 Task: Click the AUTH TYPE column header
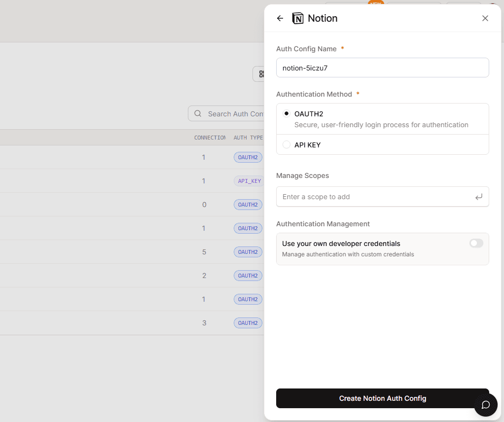pyautogui.click(x=248, y=138)
